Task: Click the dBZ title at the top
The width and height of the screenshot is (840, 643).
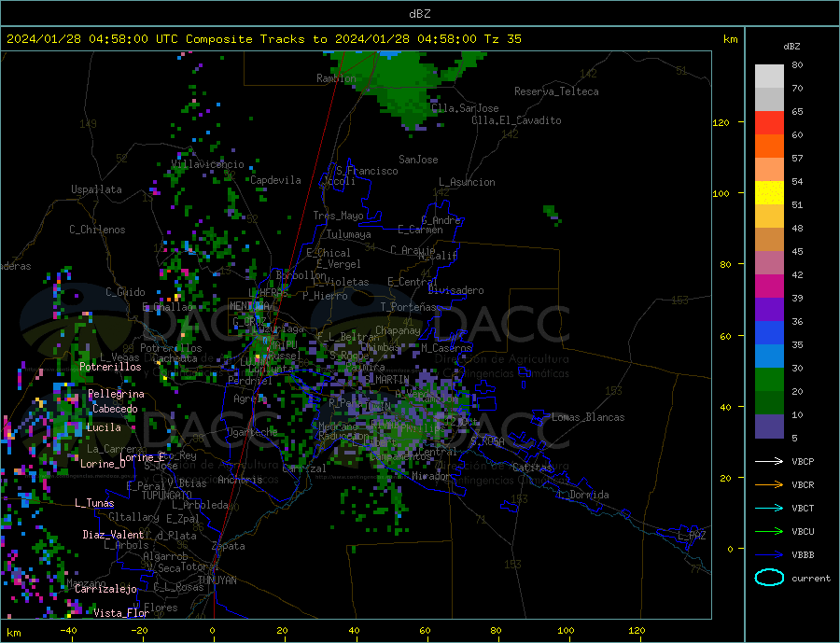Action: point(419,14)
